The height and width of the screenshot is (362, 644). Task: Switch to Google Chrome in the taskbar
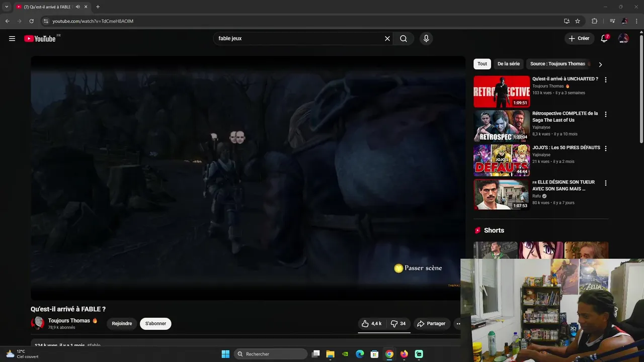(389, 354)
